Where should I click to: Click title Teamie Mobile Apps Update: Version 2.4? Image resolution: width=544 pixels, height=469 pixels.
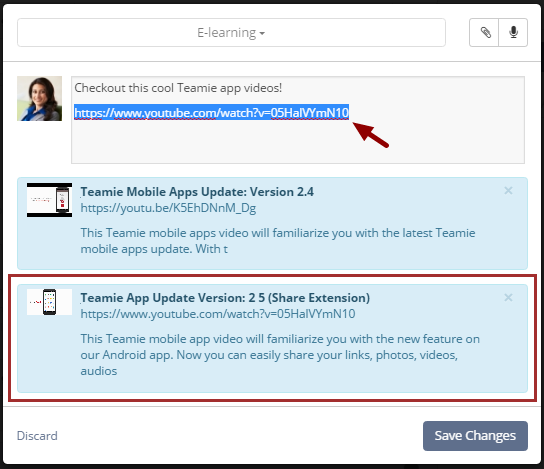tap(197, 192)
